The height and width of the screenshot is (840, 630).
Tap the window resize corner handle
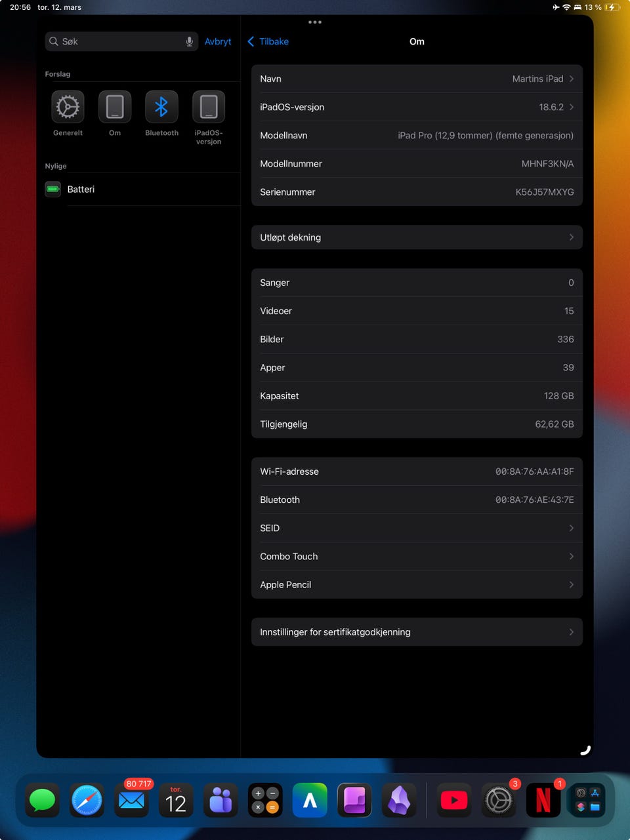point(585,750)
